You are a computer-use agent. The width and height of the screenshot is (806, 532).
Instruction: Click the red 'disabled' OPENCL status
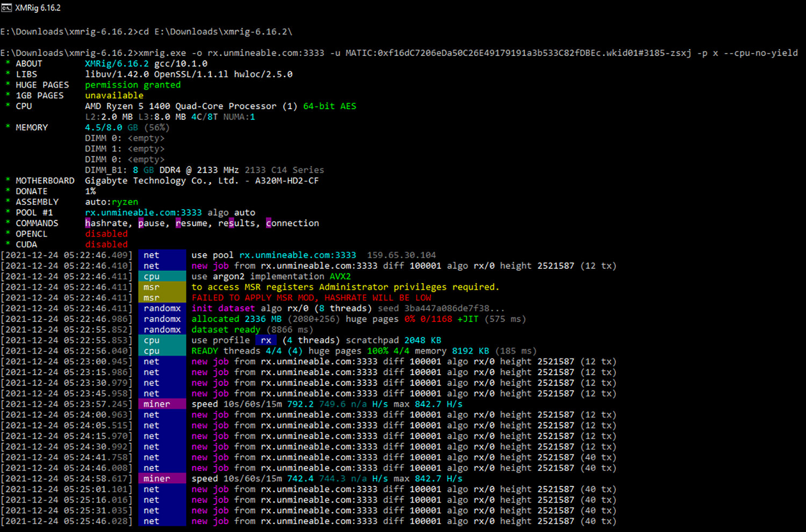tap(106, 234)
